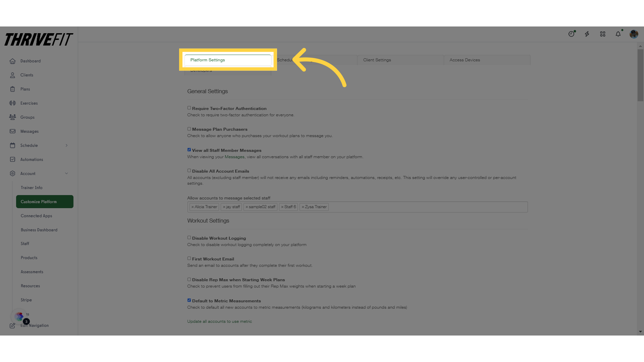Click the Automations sidebar icon
The height and width of the screenshot is (362, 644).
click(12, 159)
